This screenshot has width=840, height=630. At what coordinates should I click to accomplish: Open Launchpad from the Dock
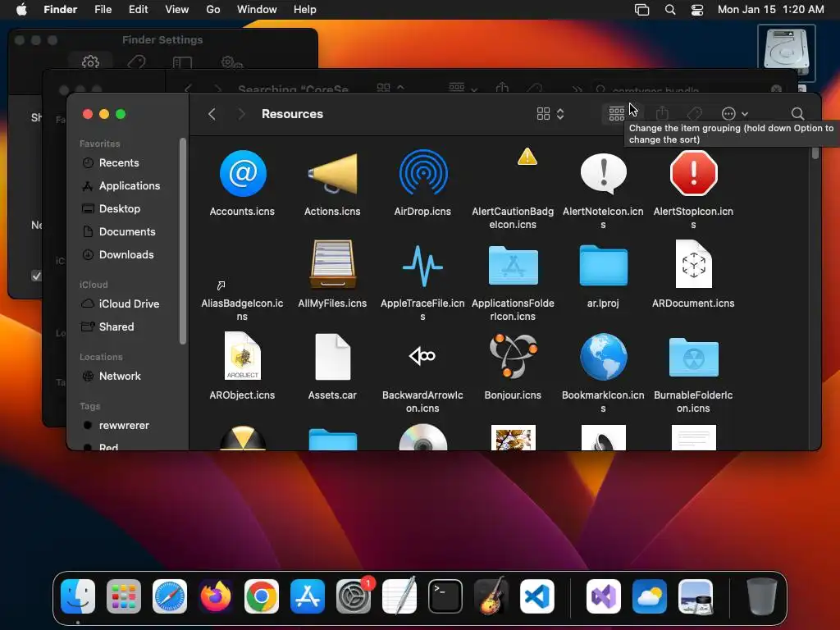click(124, 596)
